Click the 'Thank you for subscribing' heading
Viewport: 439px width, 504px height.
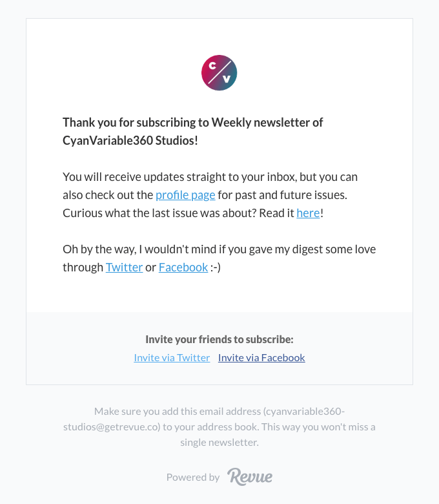[192, 123]
